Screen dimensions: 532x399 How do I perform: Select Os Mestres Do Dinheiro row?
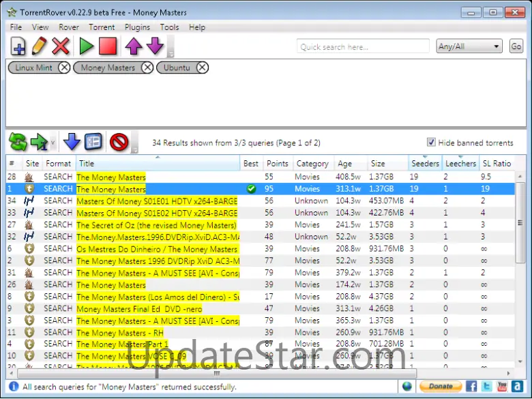click(261, 249)
